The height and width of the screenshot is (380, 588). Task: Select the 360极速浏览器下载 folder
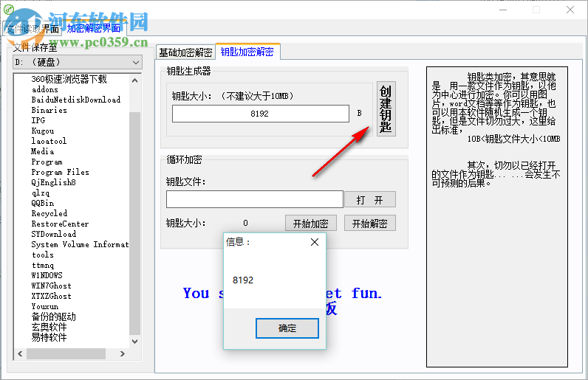69,79
